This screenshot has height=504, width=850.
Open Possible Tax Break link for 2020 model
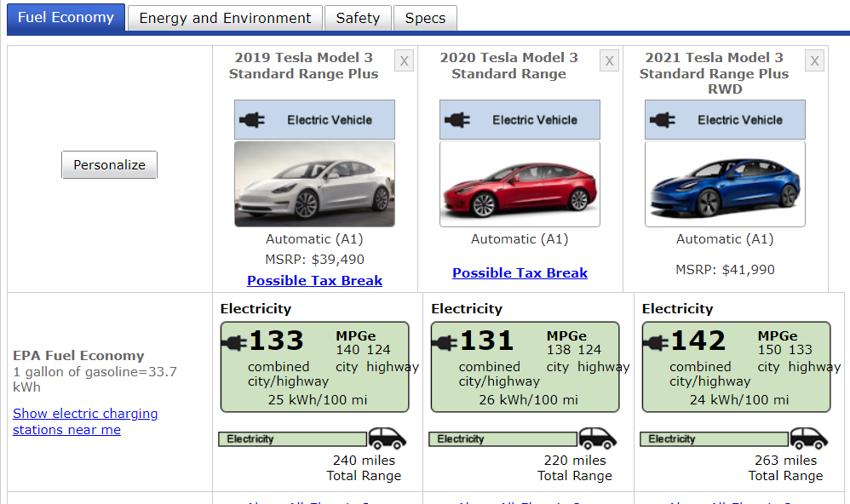coord(520,272)
